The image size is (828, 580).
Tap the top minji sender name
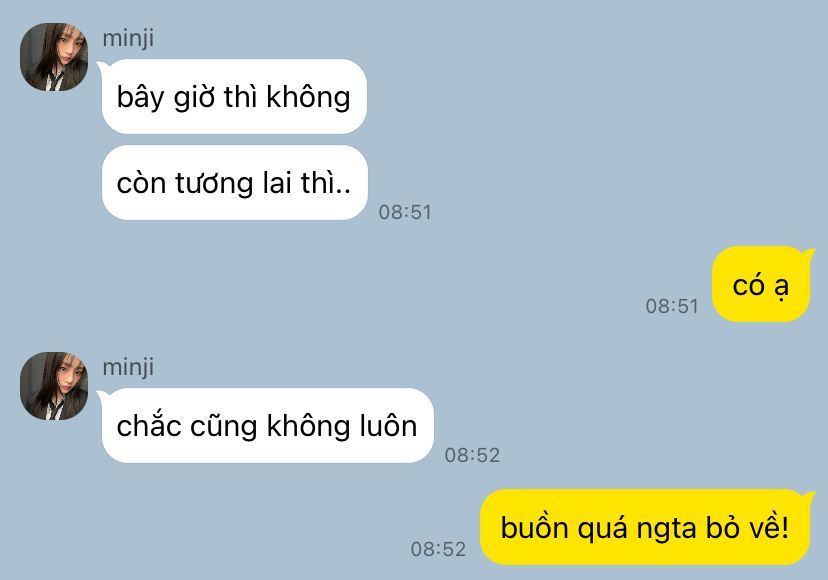pos(128,38)
